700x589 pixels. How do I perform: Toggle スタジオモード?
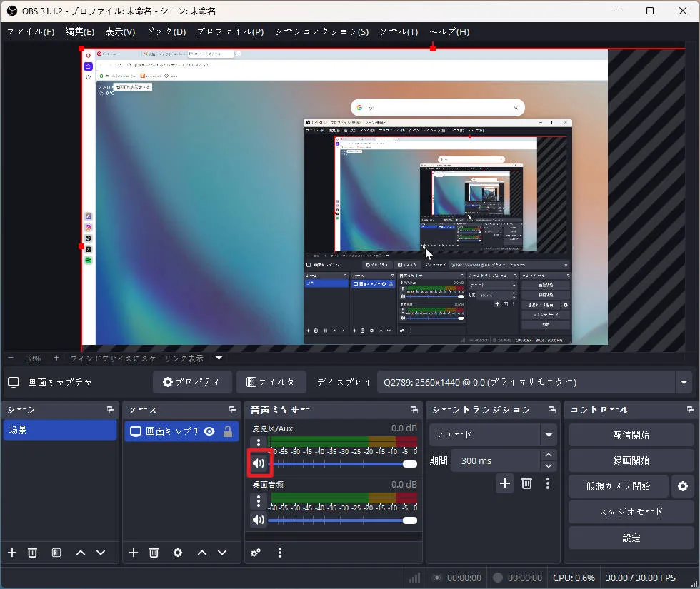[631, 512]
